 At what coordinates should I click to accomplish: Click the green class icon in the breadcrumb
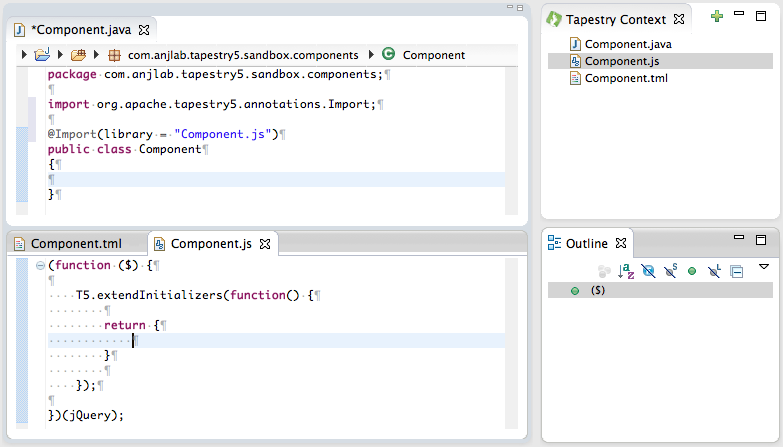(x=389, y=54)
